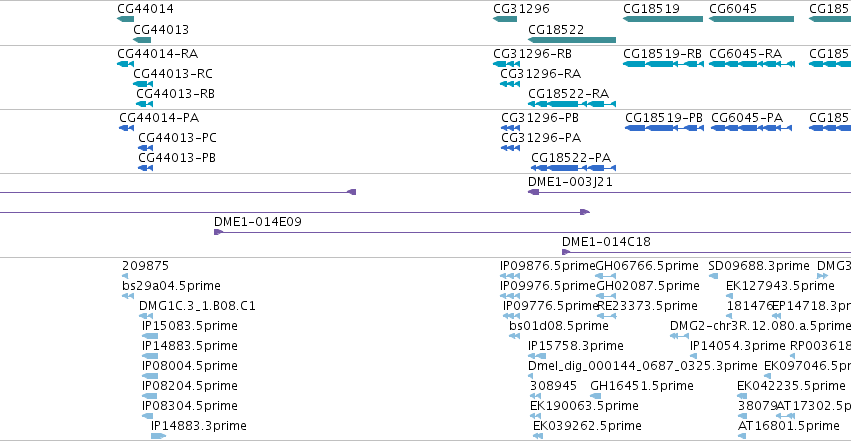This screenshot has width=851, height=441.
Task: Click the CG6045 gene glyph
Action: point(751,19)
